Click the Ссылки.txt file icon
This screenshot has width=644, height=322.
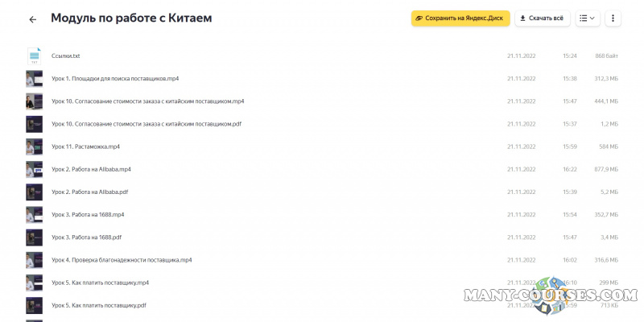tap(34, 56)
